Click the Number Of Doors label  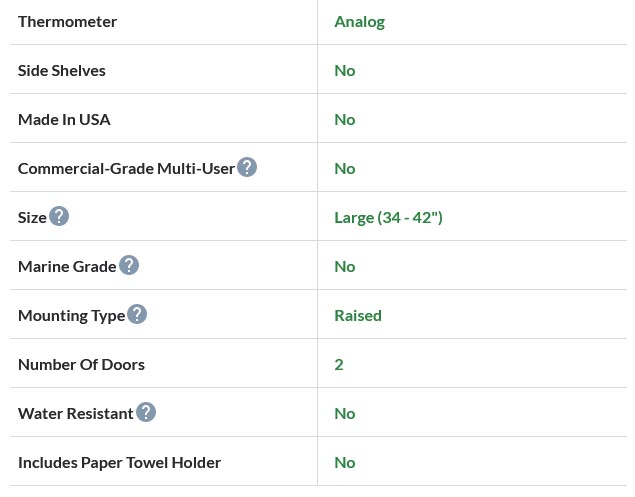[x=81, y=365]
